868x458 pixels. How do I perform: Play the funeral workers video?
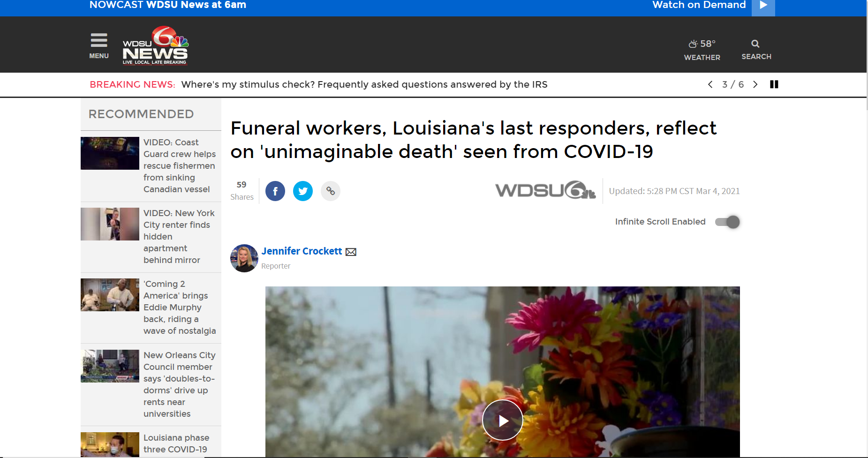503,420
